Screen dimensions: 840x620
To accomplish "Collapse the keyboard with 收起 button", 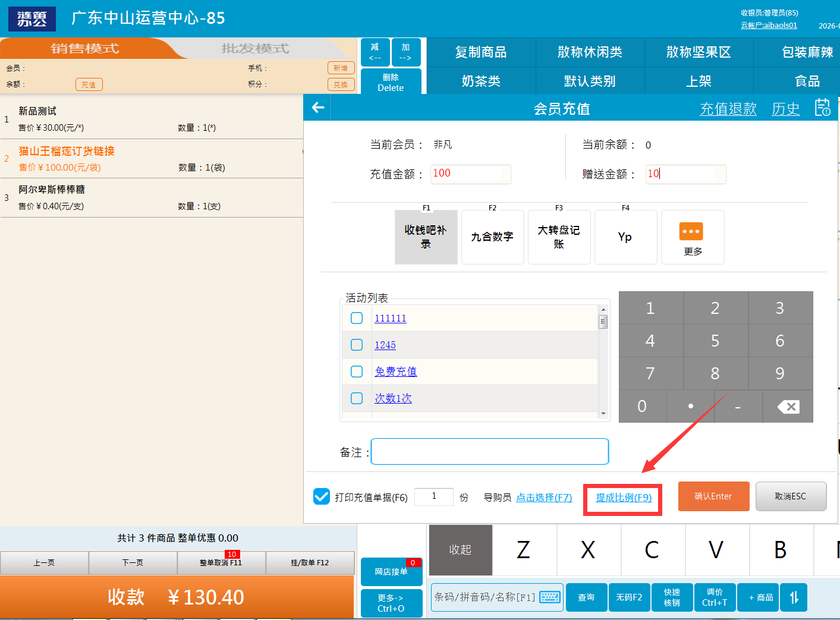I will coord(460,550).
